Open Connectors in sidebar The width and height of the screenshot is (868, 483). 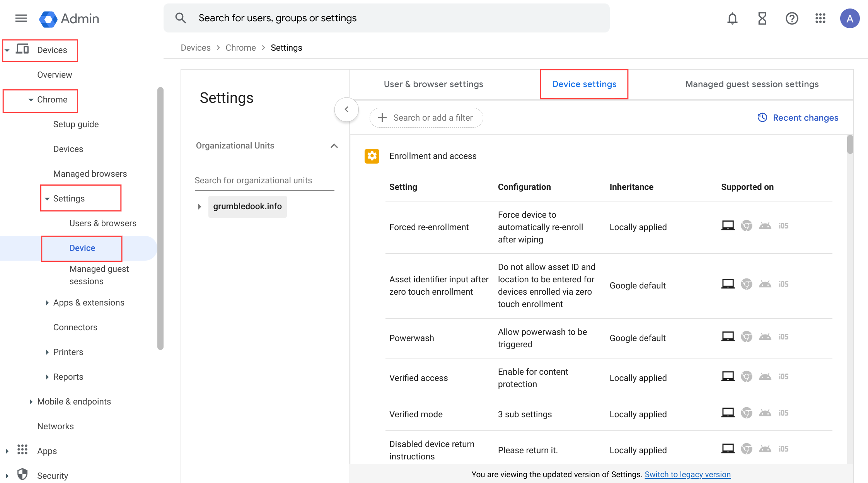[75, 328]
